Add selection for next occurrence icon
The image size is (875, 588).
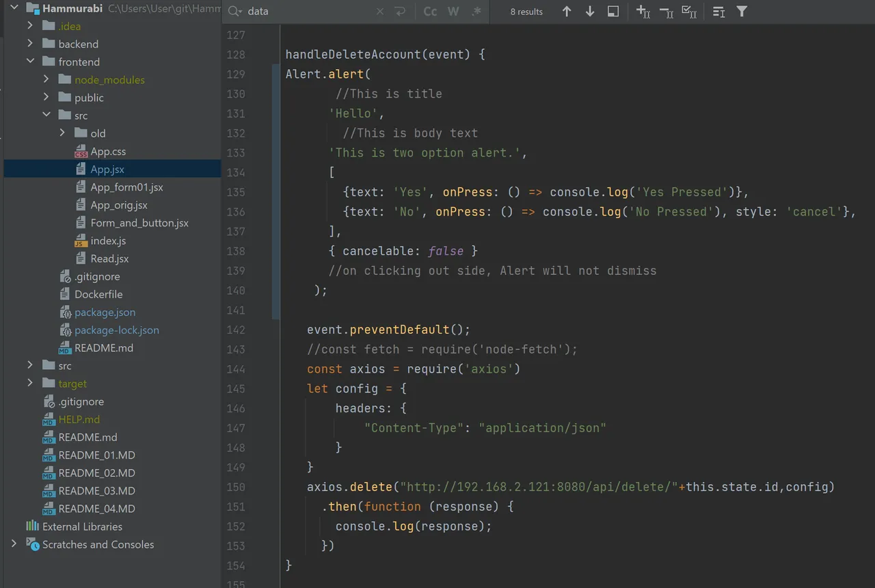click(643, 12)
